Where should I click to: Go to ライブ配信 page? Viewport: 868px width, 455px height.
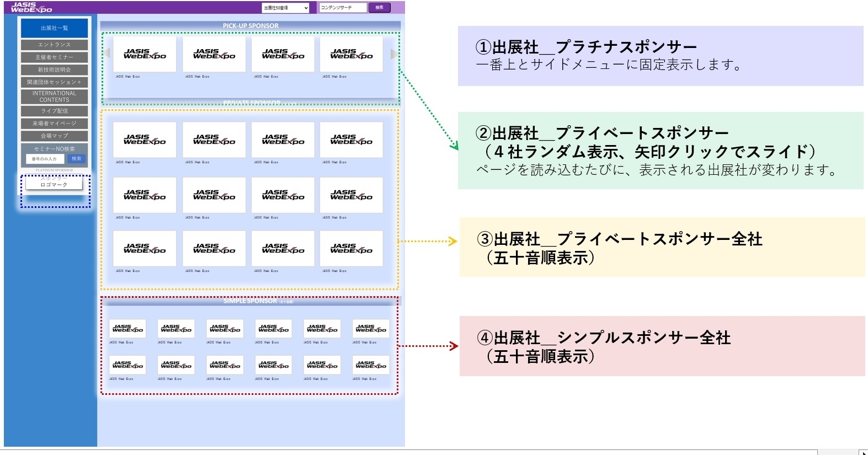pos(54,111)
